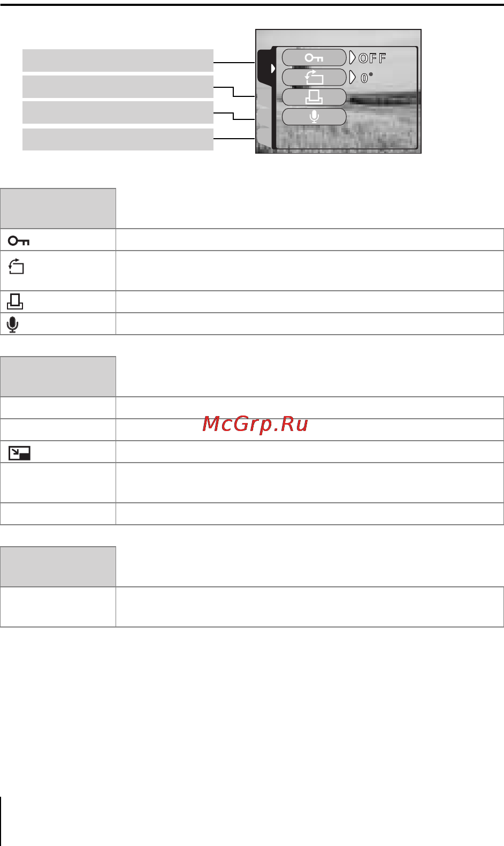
Task: Click the gray header cell of third table
Action: [58, 566]
